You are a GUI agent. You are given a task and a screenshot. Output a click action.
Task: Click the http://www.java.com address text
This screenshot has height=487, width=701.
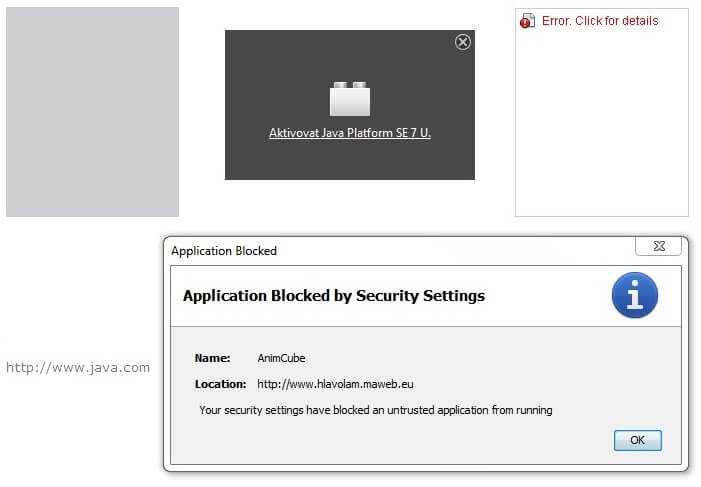point(78,368)
